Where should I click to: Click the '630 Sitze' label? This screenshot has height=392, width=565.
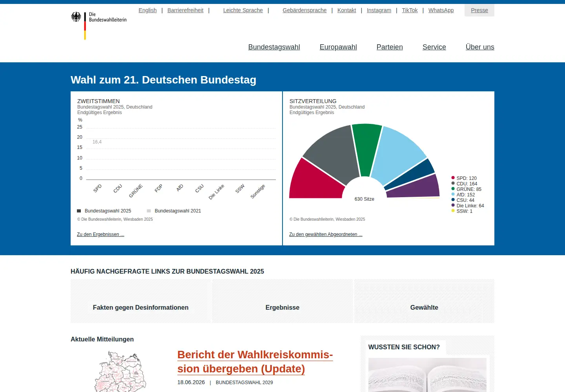point(365,199)
